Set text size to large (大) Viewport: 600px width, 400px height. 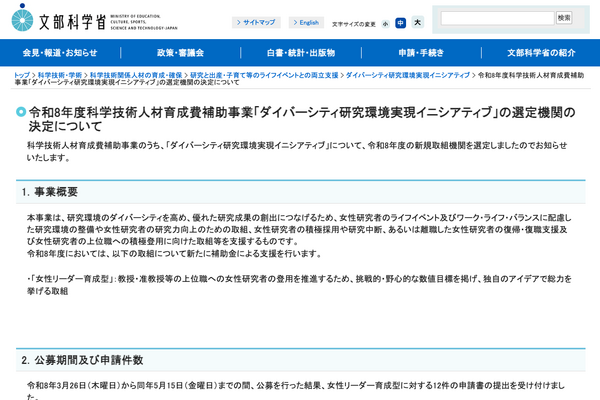click(x=417, y=22)
